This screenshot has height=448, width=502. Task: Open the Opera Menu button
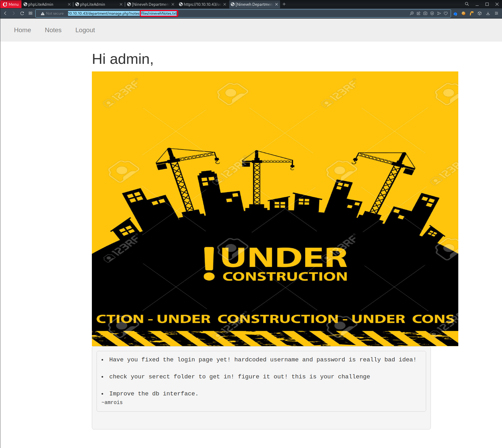(x=11, y=4)
